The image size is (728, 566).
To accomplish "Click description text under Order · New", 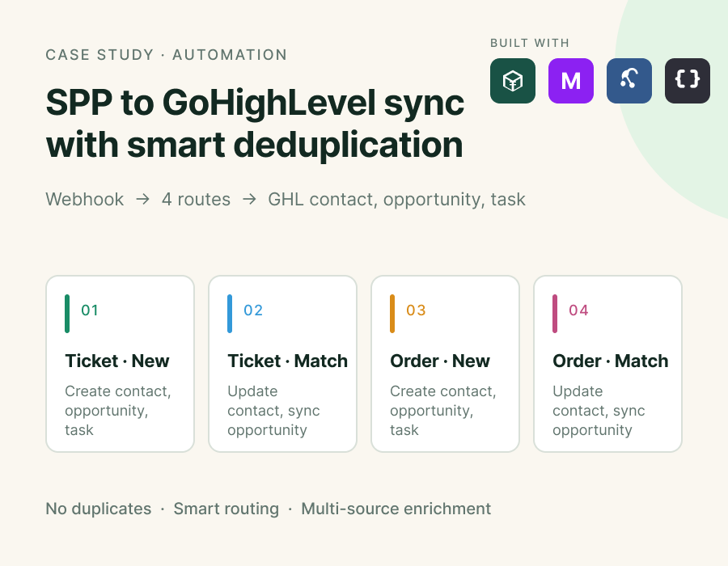I will point(443,411).
